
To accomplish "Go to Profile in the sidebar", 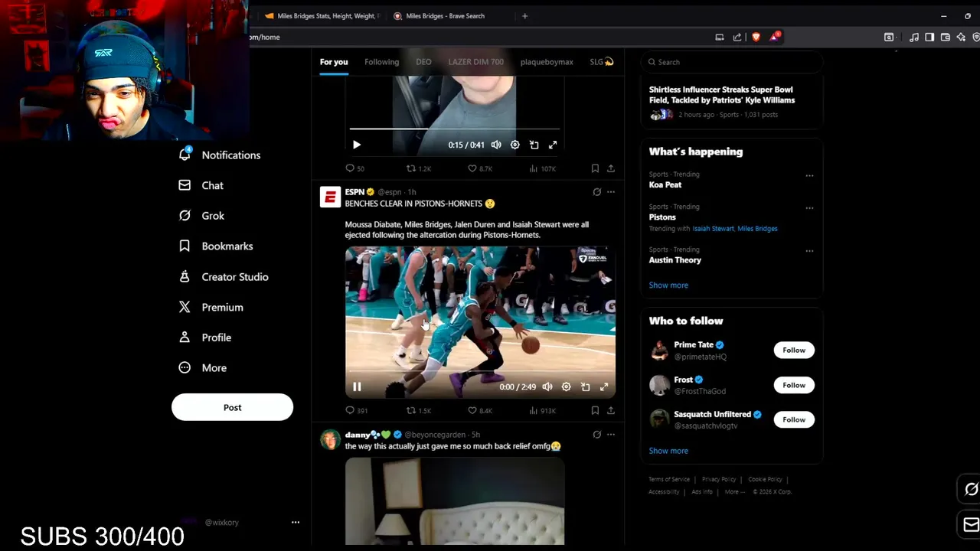I will (204, 337).
